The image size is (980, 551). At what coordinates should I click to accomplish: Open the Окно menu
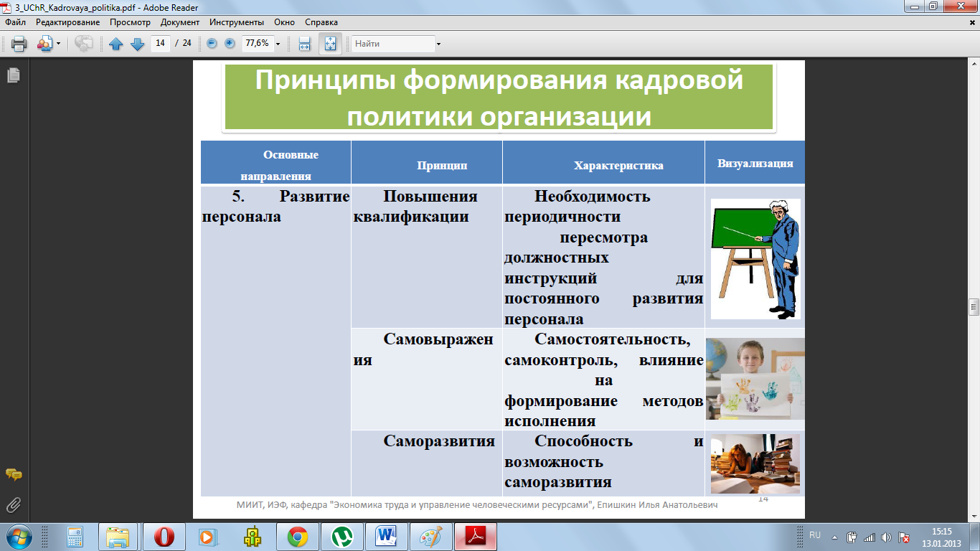(x=284, y=22)
